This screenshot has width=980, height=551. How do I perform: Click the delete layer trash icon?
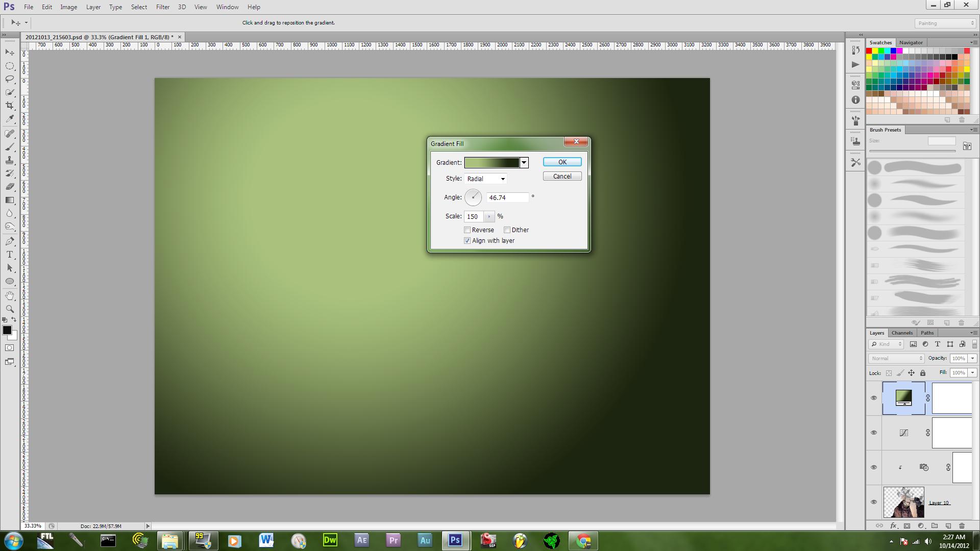click(x=962, y=525)
